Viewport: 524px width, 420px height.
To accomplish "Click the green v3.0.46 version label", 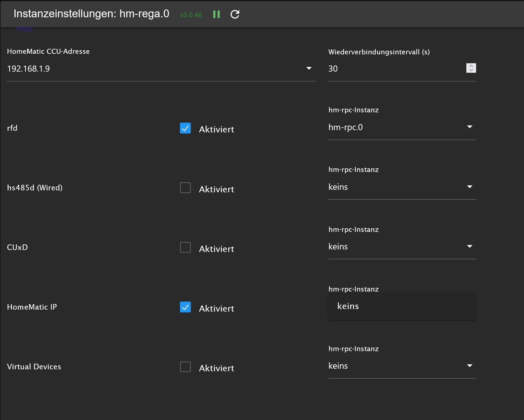I will click(191, 15).
